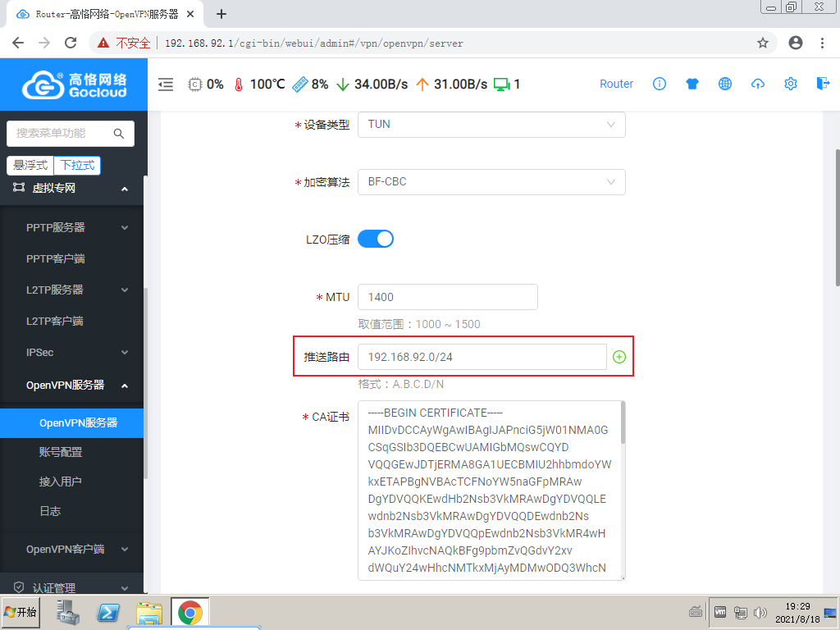This screenshot has width=840, height=630.
Task: Click the 推送路由 input field
Action: (482, 357)
